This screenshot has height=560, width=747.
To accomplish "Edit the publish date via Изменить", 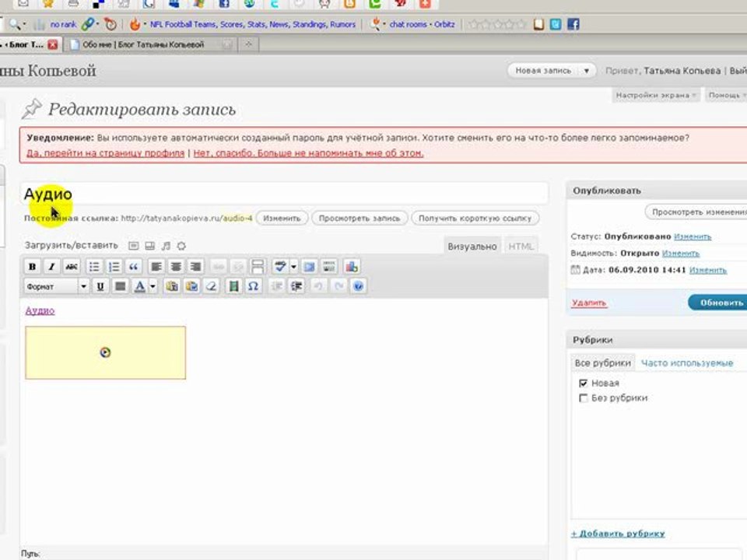I will pos(708,270).
